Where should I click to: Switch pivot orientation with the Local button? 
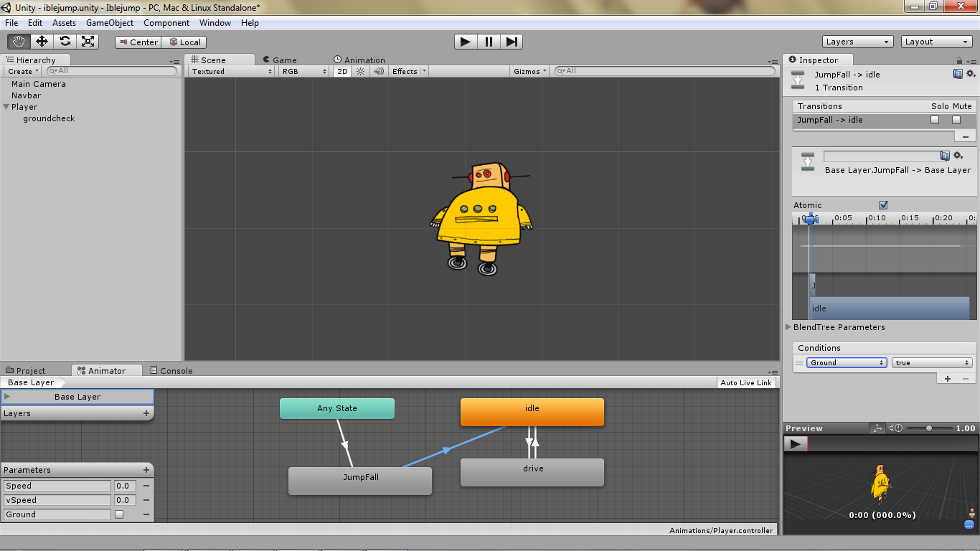click(x=184, y=42)
